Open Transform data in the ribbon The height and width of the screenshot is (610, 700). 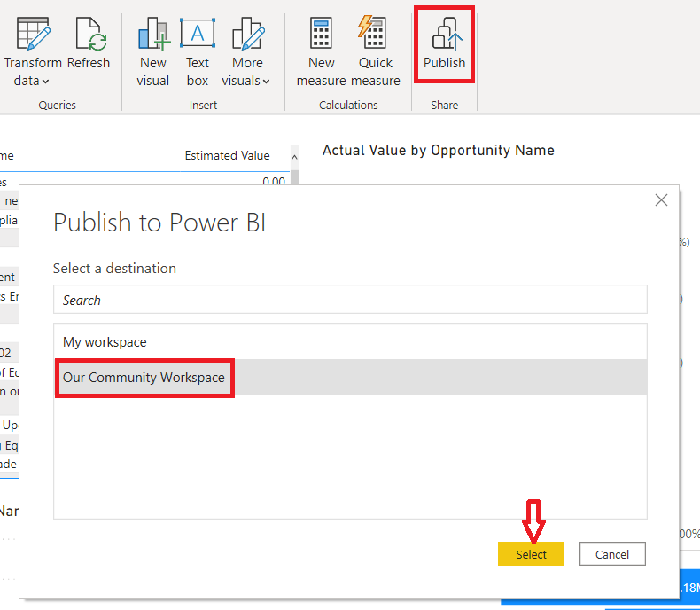[33, 51]
